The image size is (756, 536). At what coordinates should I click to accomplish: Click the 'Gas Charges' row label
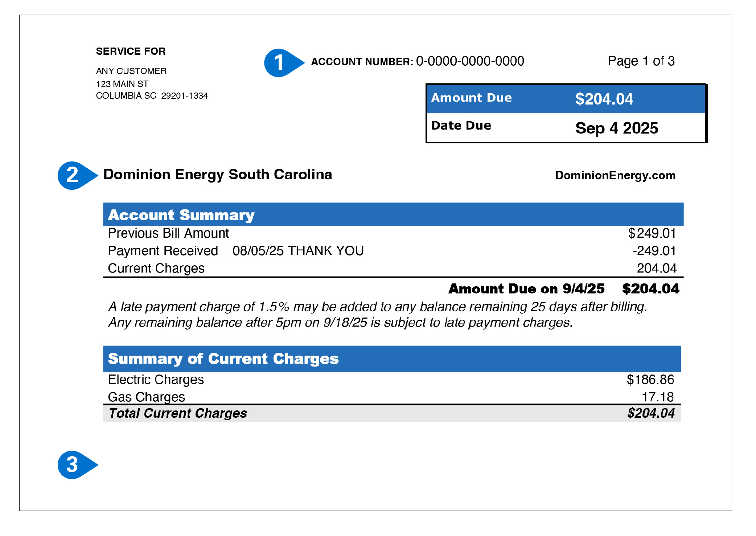[x=147, y=397]
